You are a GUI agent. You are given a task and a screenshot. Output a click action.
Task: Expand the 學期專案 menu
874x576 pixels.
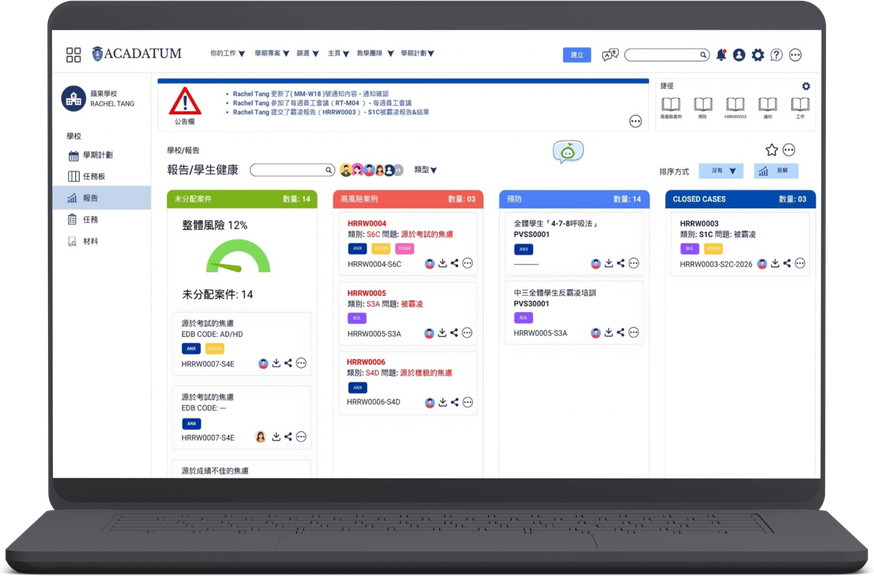[x=272, y=54]
